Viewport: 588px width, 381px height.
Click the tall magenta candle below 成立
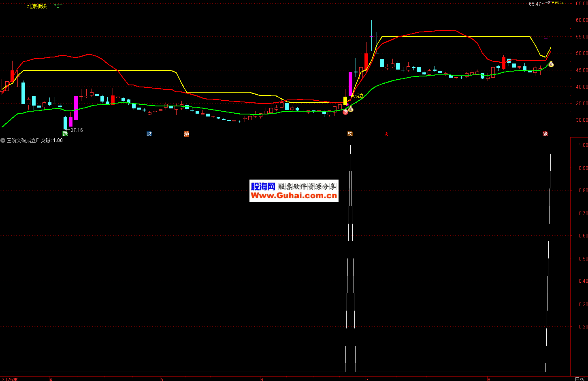coord(350,84)
